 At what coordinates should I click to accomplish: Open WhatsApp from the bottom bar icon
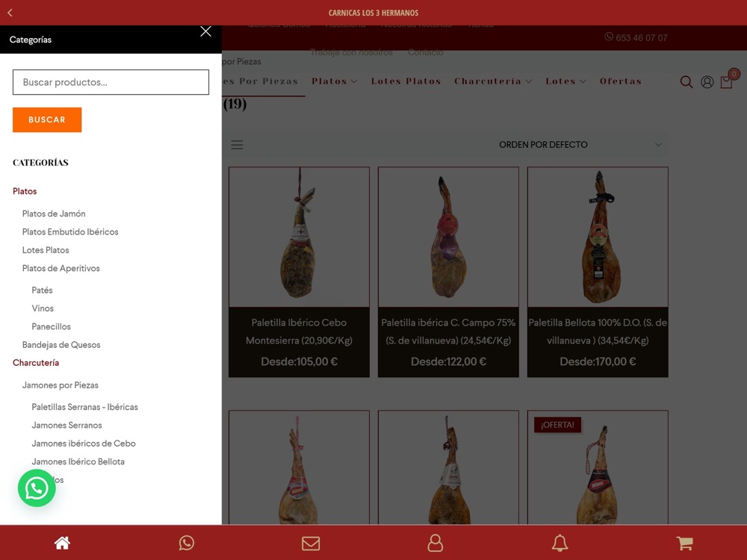[186, 543]
